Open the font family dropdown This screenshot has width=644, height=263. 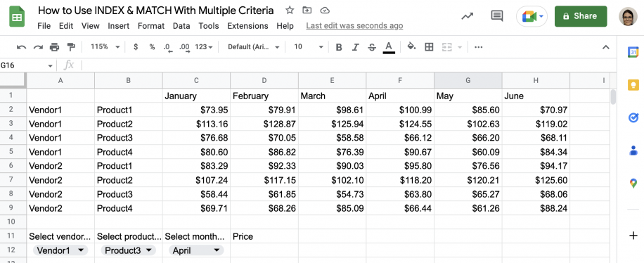tap(253, 47)
